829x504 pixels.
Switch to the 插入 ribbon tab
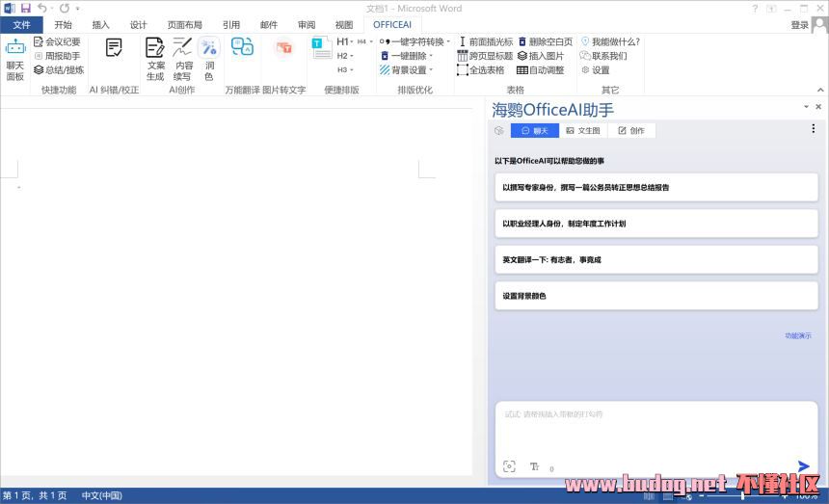coord(100,25)
